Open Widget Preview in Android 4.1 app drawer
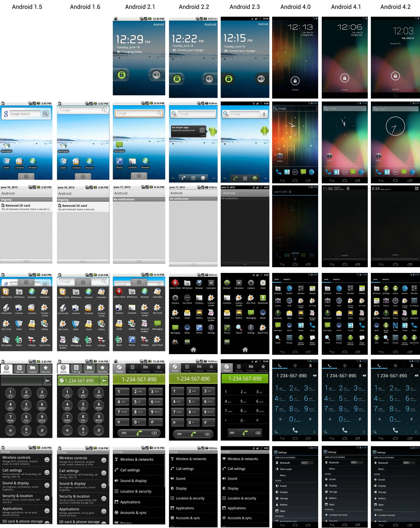 tap(362, 339)
